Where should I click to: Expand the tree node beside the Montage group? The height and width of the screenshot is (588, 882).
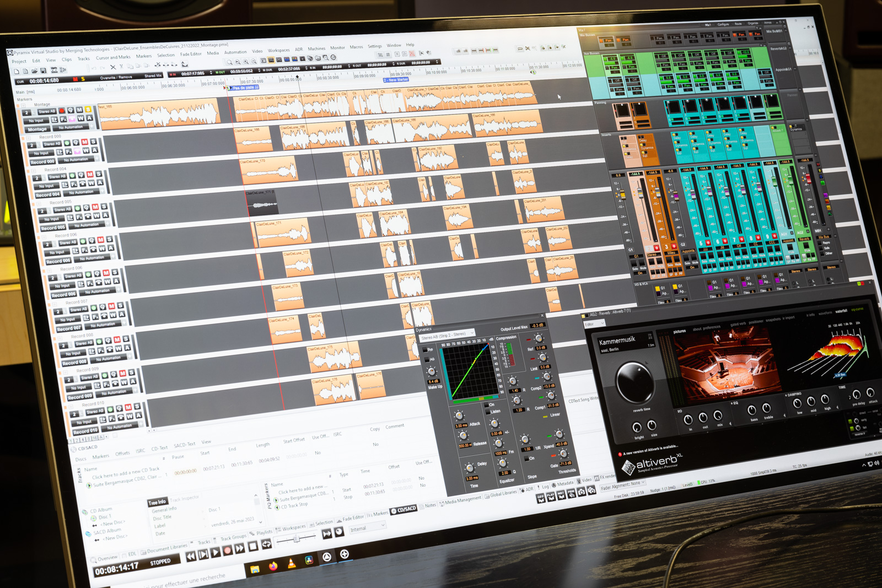(24, 105)
